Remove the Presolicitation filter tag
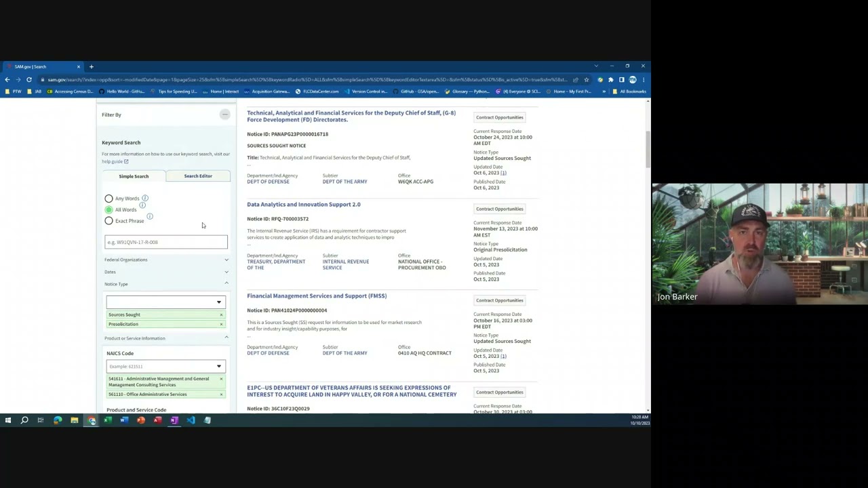 click(221, 324)
